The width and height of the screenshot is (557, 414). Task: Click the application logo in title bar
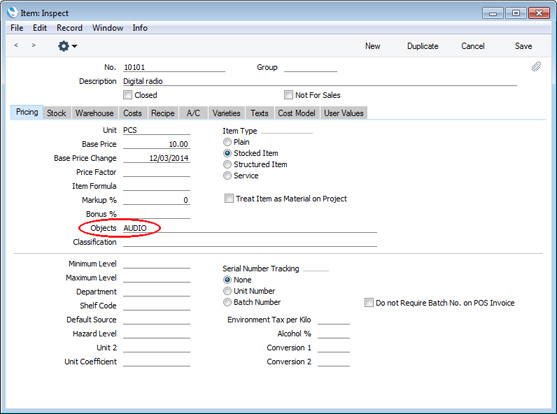click(12, 12)
